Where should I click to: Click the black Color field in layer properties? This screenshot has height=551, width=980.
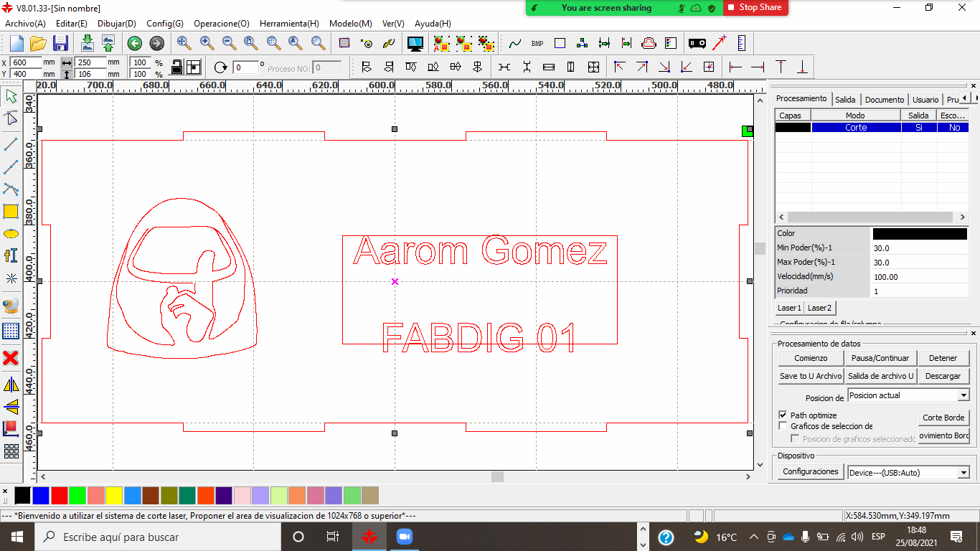920,234
